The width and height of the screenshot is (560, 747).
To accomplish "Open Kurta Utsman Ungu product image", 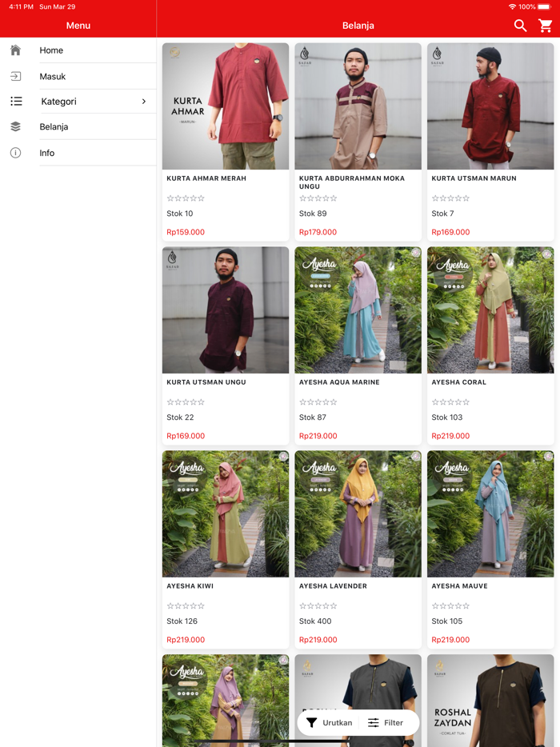I will 226,310.
